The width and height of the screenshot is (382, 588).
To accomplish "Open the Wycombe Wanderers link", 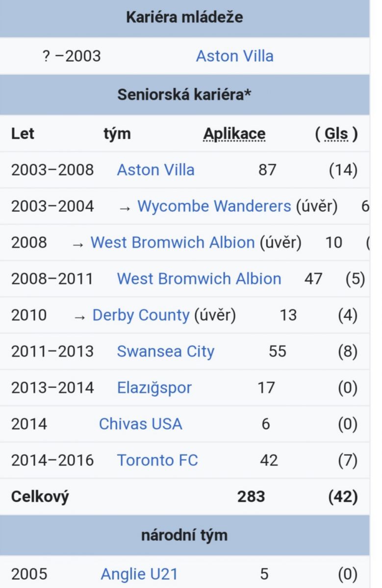I will coord(214,206).
